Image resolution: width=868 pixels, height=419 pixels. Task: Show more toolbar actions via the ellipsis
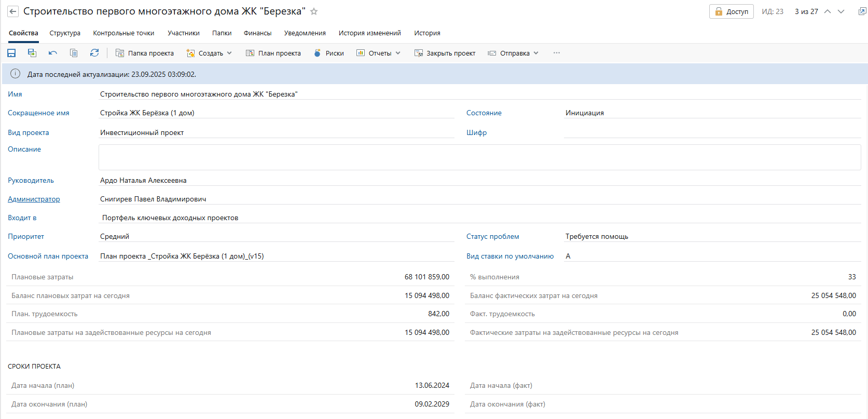click(557, 53)
